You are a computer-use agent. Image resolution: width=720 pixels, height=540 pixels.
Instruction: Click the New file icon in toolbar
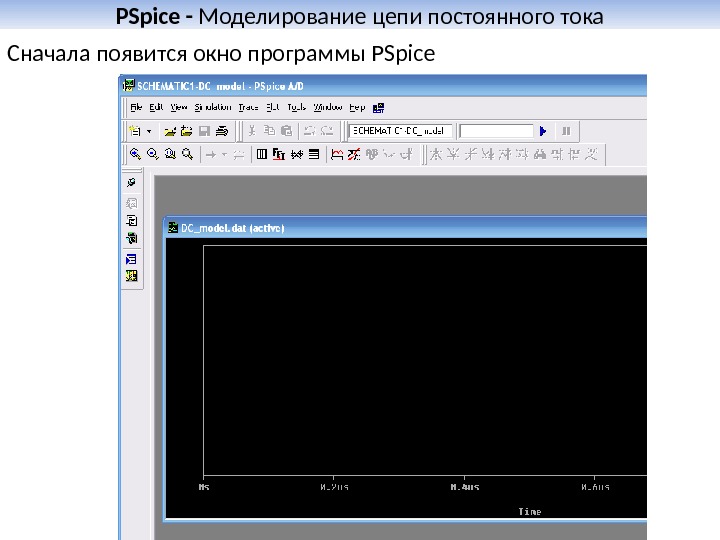[135, 131]
